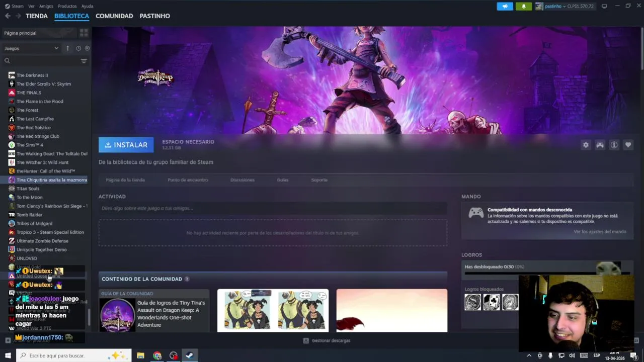Open the green notifications bell
Screen dimensions: 644x362
pyautogui.click(x=523, y=6)
